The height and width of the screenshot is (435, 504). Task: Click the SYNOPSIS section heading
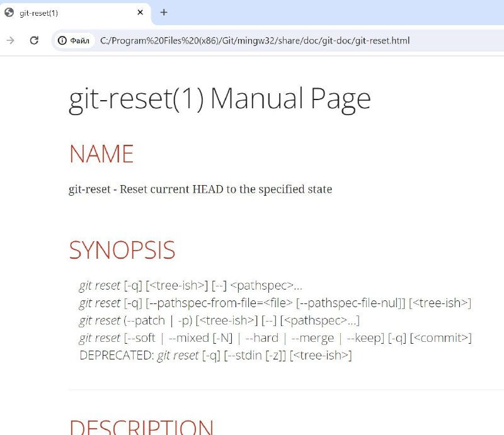pyautogui.click(x=122, y=251)
